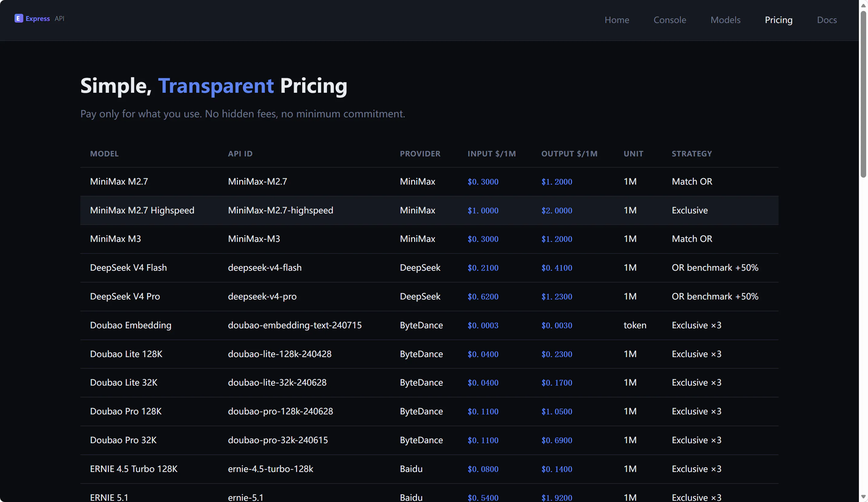Click the Doubao Pro 128K model name
The image size is (868, 502).
pyautogui.click(x=126, y=411)
